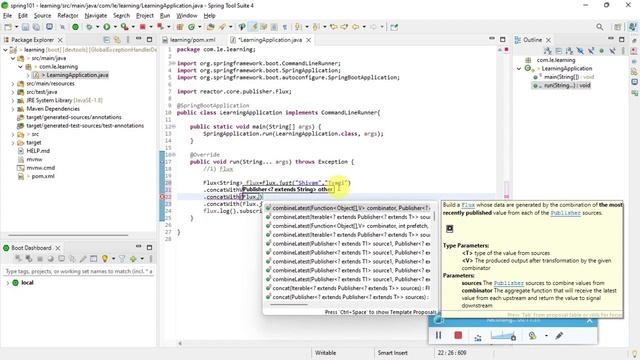The height and width of the screenshot is (360, 640).
Task: Expand the JRE System Library node
Action: click(x=13, y=100)
